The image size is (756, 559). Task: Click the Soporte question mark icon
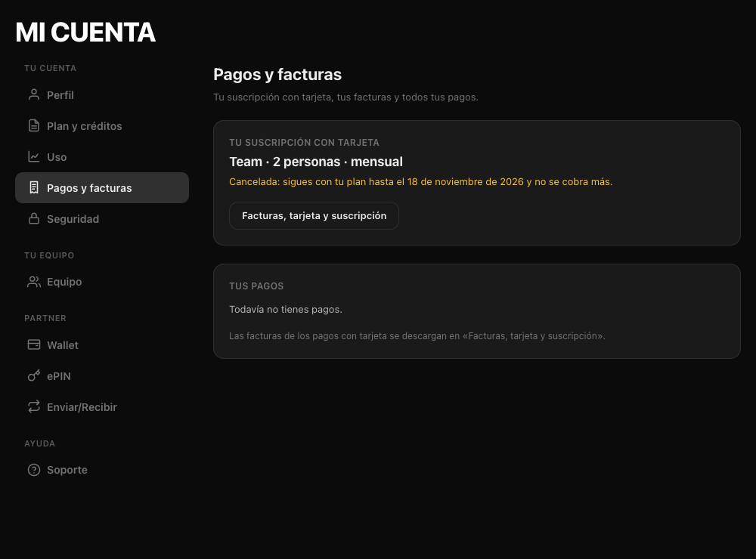pyautogui.click(x=34, y=469)
